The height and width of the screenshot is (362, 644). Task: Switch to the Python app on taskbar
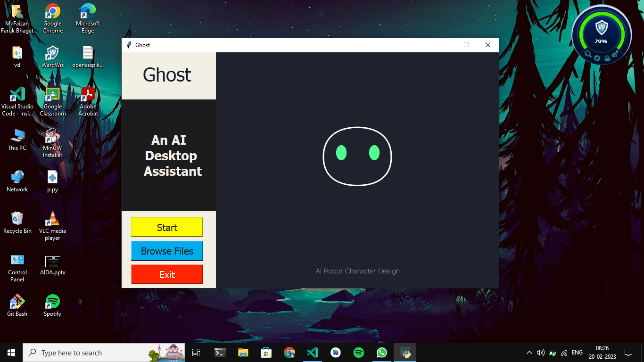coord(405,353)
